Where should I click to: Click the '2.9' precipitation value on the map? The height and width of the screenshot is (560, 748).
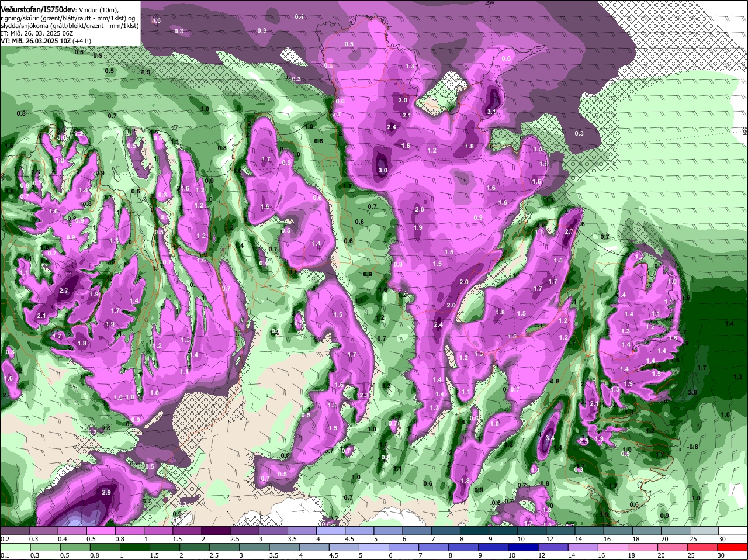pyautogui.click(x=106, y=492)
